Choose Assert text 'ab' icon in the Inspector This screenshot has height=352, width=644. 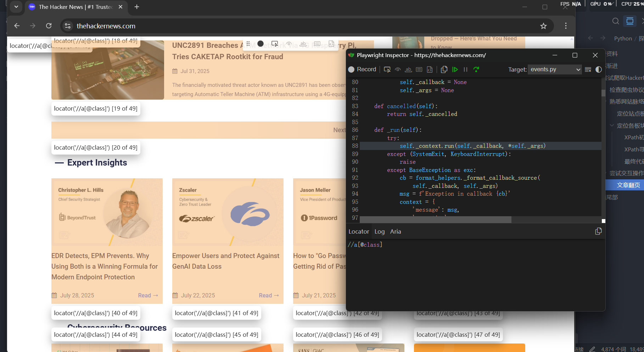pos(408,69)
